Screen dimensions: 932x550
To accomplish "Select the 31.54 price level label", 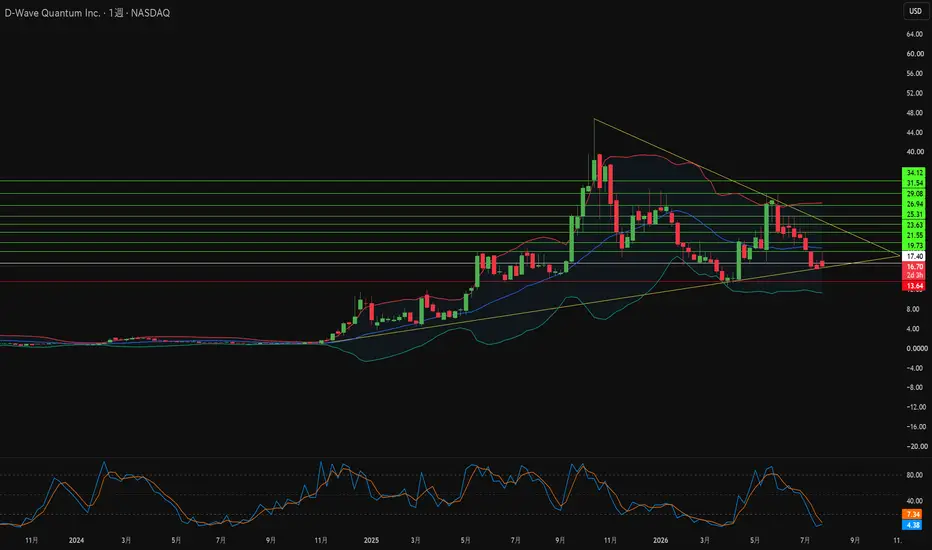I will (914, 183).
